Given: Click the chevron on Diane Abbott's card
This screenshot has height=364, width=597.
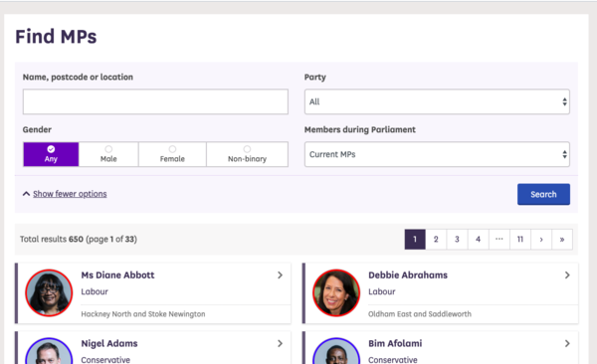Looking at the screenshot, I should 281,274.
